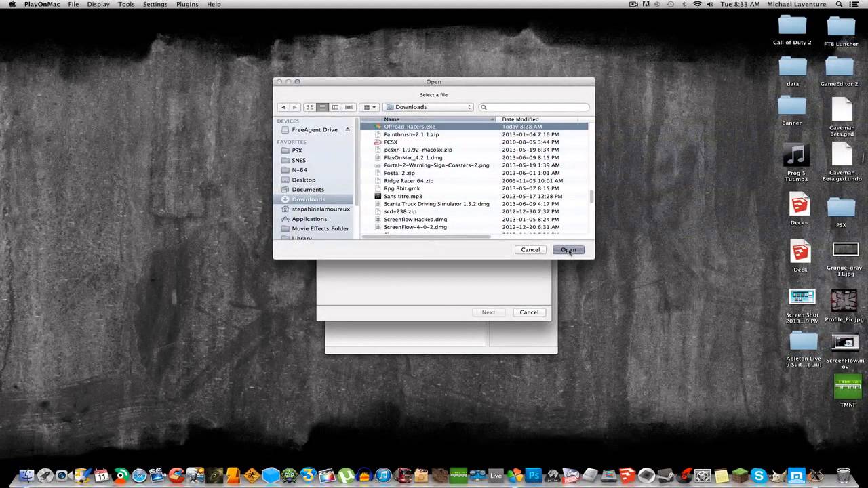This screenshot has height=488, width=868.
Task: Open Finder from the Dock
Action: [27, 474]
